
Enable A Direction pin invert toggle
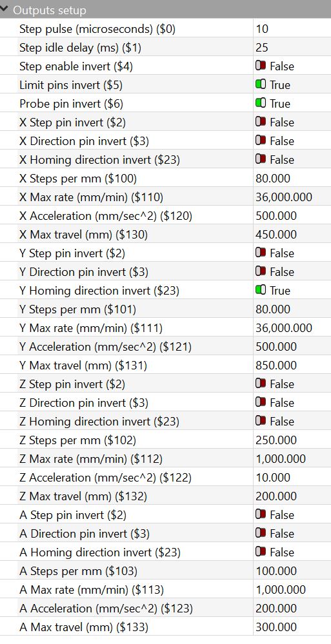(261, 533)
